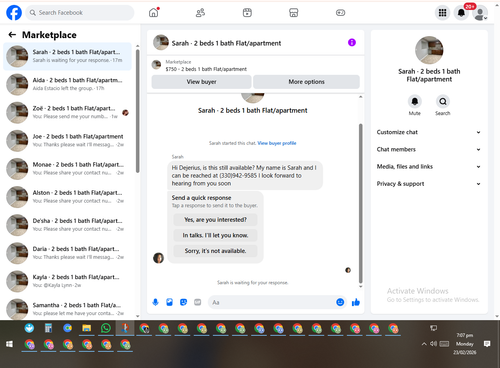Viewport: 500px width, 368px height.
Task: Open Samantha's conversation in the chat list
Action: [67, 309]
